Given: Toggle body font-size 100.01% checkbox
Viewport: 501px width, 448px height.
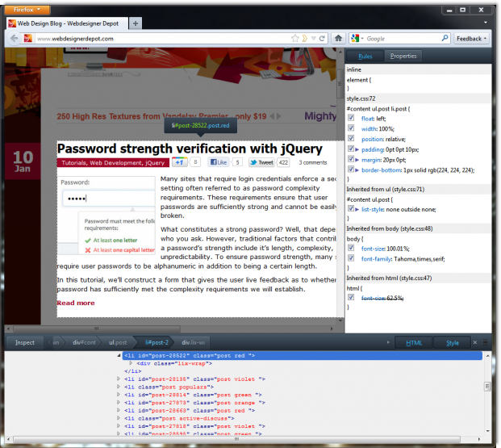Looking at the screenshot, I should pos(351,248).
